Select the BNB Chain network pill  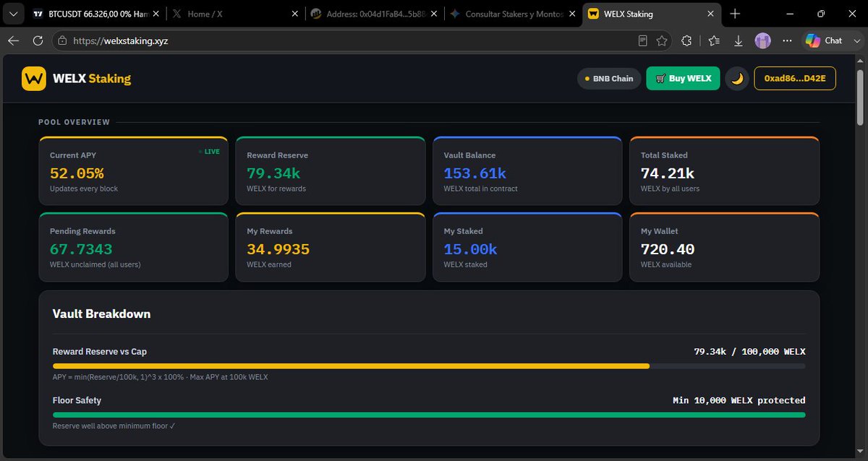pyautogui.click(x=609, y=79)
